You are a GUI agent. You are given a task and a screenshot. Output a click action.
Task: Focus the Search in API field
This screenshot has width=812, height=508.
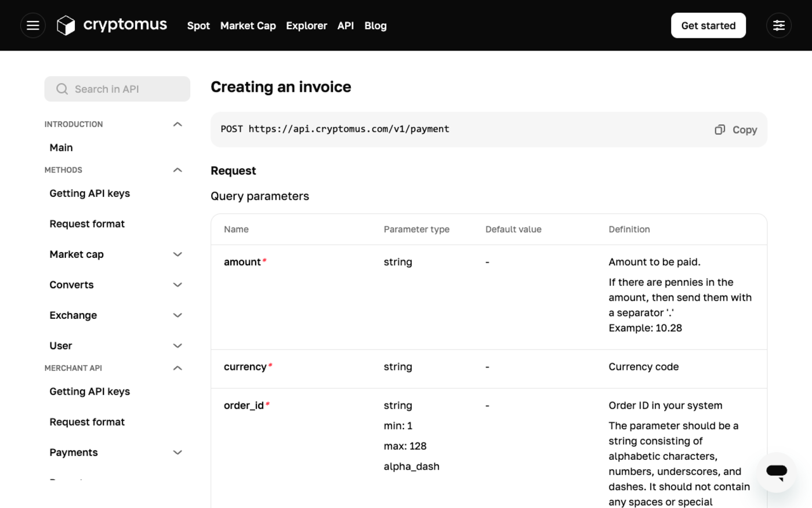(117, 89)
